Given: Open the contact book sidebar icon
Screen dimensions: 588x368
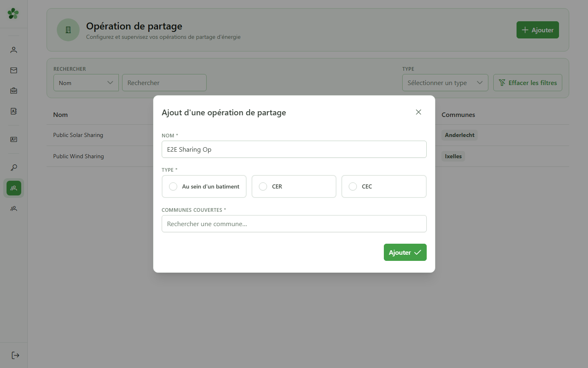Looking at the screenshot, I should [x=14, y=111].
